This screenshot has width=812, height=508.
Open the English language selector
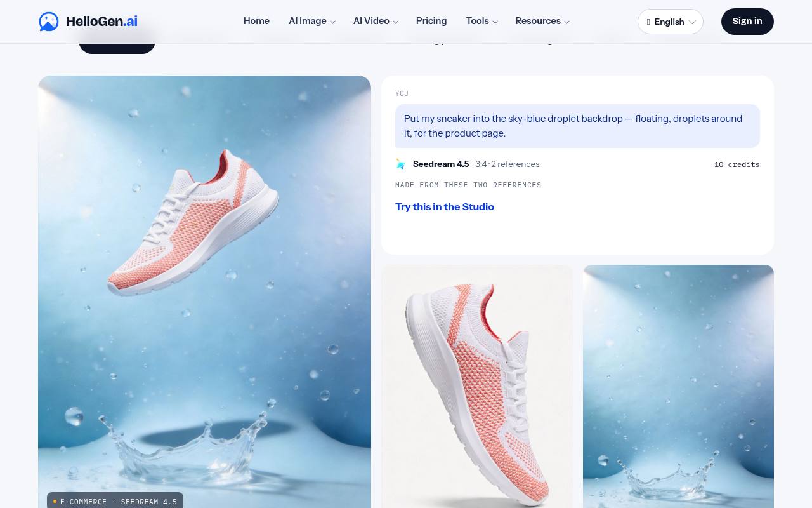point(671,22)
